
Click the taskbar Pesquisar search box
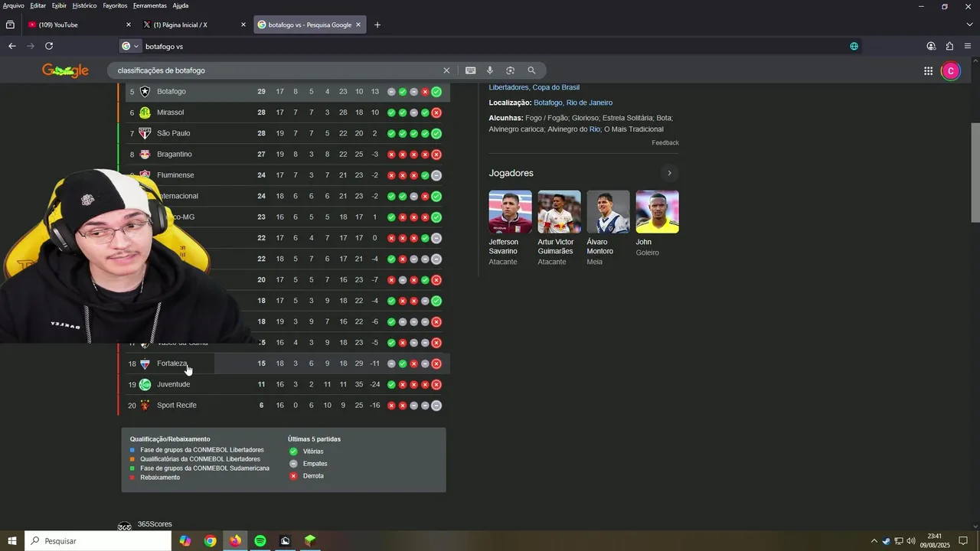(98, 541)
